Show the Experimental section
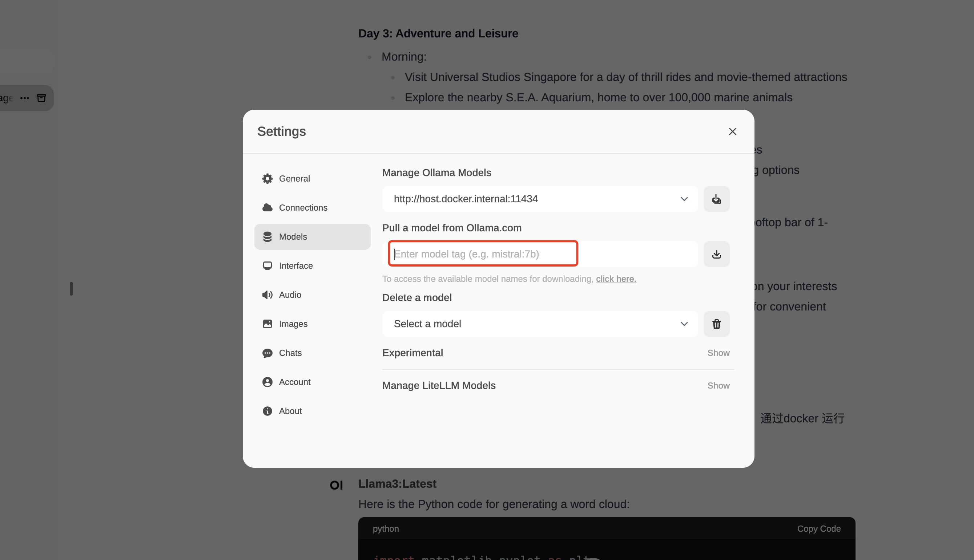Screen dimensions: 974x560 pos(718,353)
